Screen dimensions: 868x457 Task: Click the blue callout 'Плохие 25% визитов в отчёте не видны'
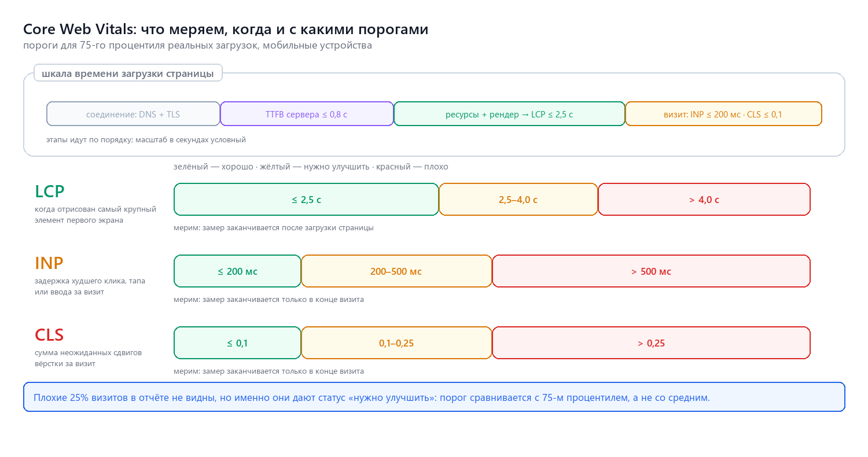click(x=434, y=397)
